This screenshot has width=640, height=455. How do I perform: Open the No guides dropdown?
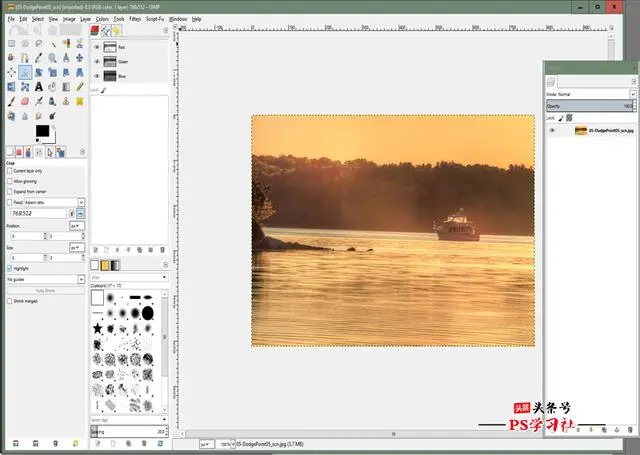click(x=46, y=279)
